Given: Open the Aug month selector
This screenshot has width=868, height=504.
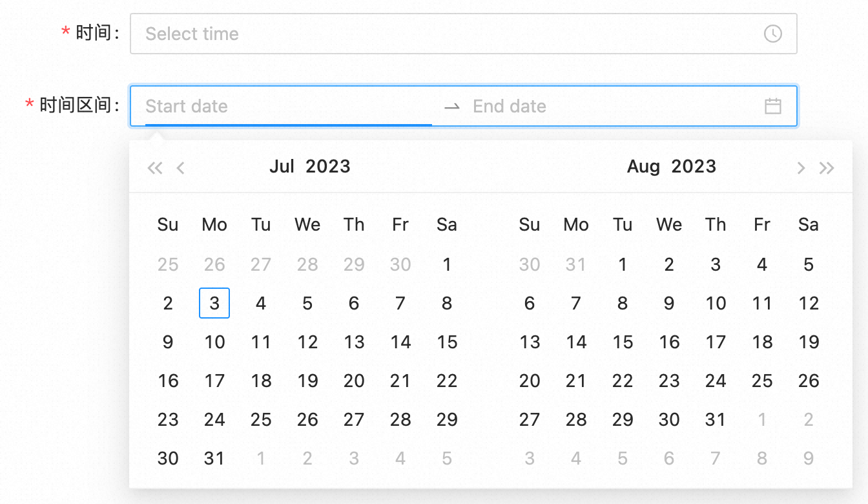Looking at the screenshot, I should click(643, 167).
